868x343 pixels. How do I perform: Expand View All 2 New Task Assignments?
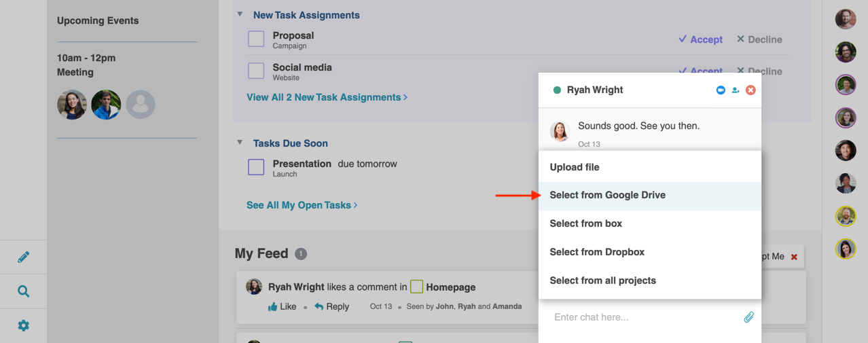click(327, 97)
